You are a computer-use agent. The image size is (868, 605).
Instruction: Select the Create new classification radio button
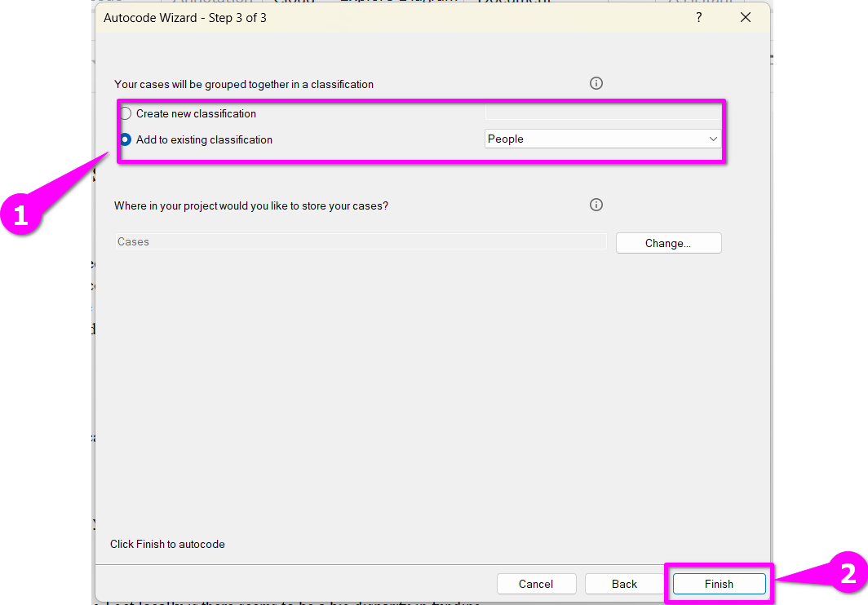click(x=126, y=113)
